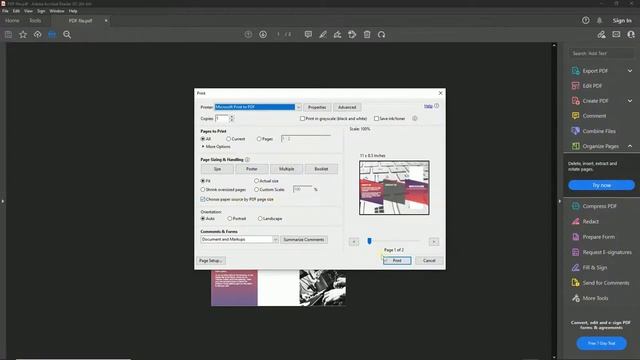Toggle Choose paper source by PDF page size
640x360 pixels.
(203, 199)
